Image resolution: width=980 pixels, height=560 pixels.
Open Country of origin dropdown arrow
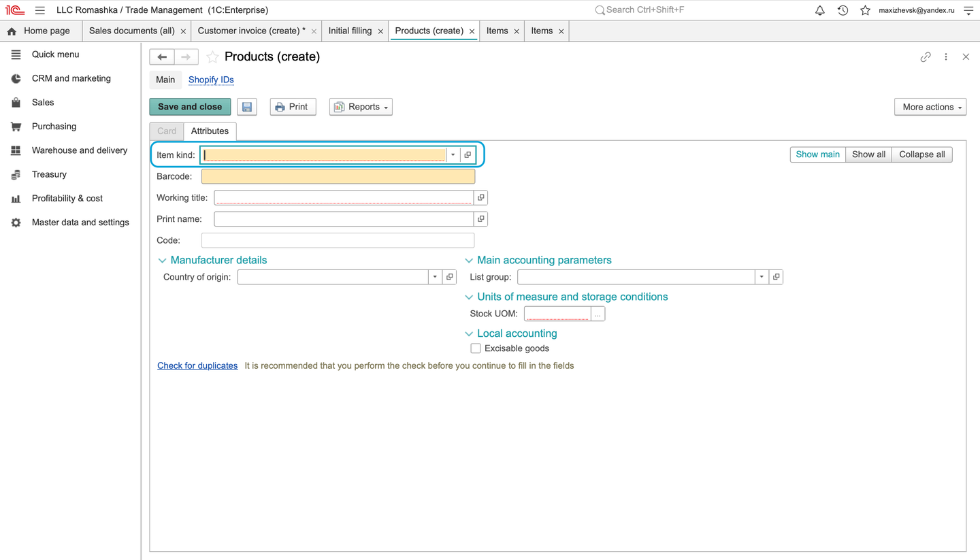click(436, 277)
